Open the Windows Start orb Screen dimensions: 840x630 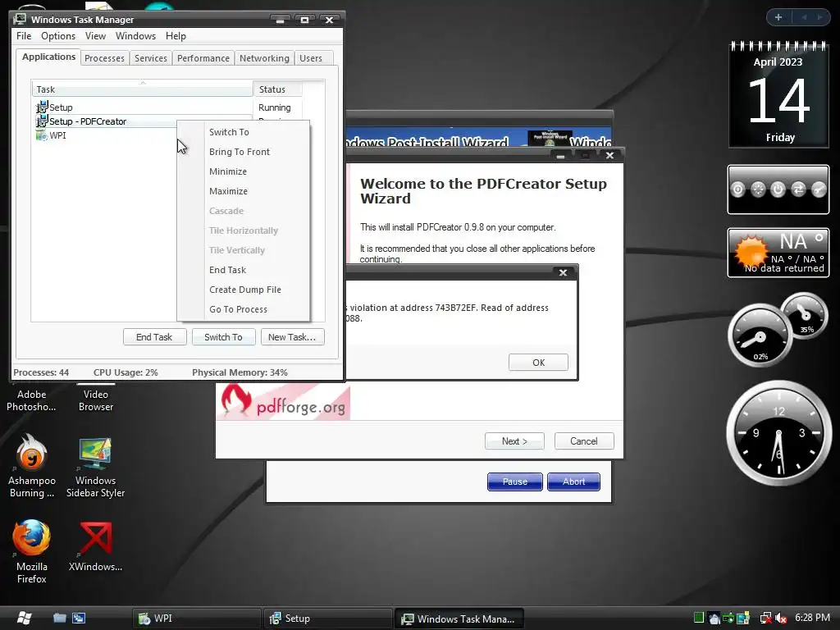click(24, 618)
